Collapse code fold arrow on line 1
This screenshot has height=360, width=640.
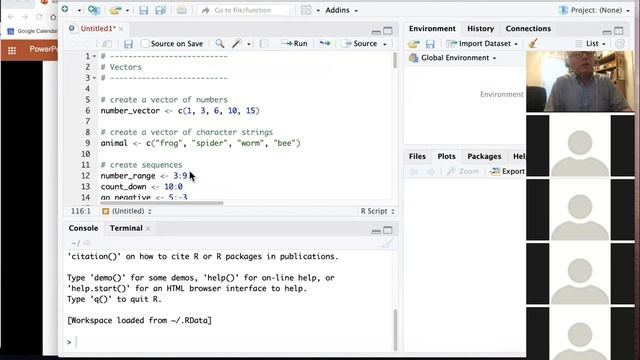(94, 56)
